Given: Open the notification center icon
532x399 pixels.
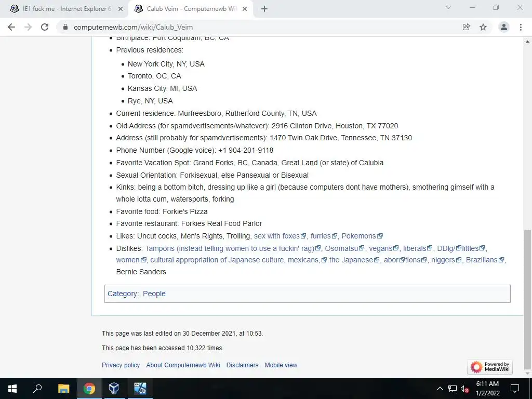Looking at the screenshot, I should (x=515, y=389).
